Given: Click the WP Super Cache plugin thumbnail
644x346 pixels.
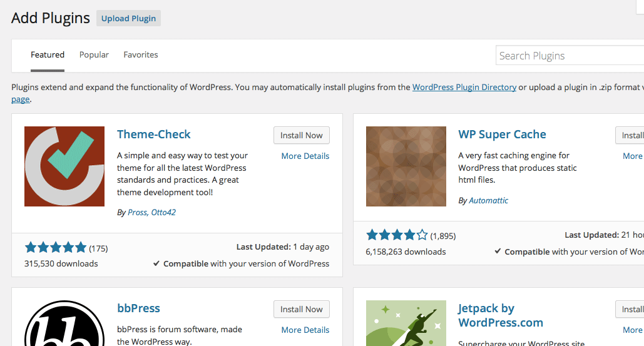Looking at the screenshot, I should tap(406, 166).
